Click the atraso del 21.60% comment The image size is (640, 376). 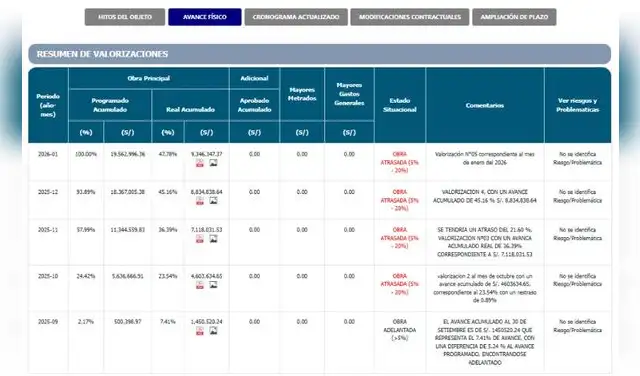click(484, 242)
